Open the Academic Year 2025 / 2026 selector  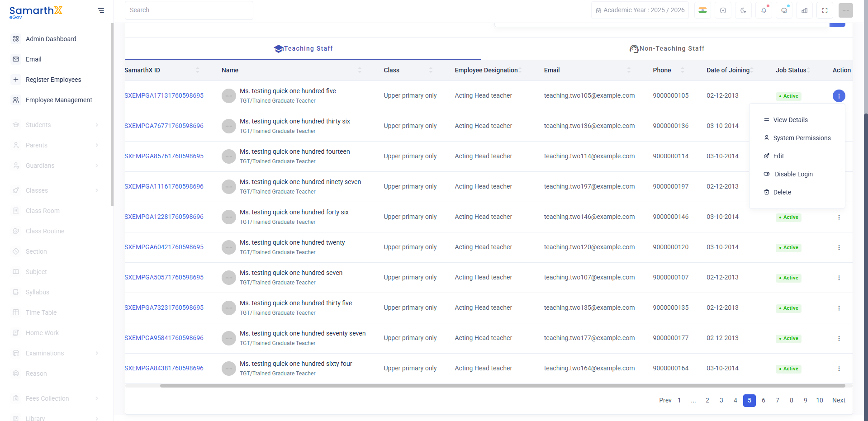click(640, 10)
